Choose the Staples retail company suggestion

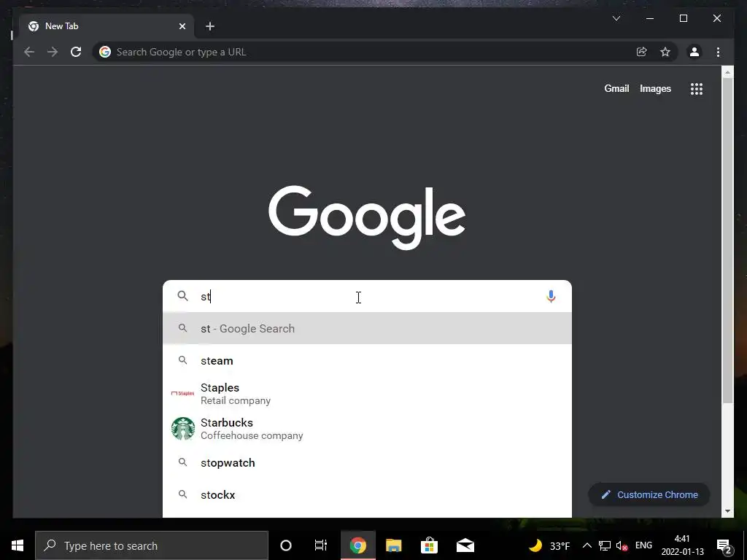pos(367,394)
